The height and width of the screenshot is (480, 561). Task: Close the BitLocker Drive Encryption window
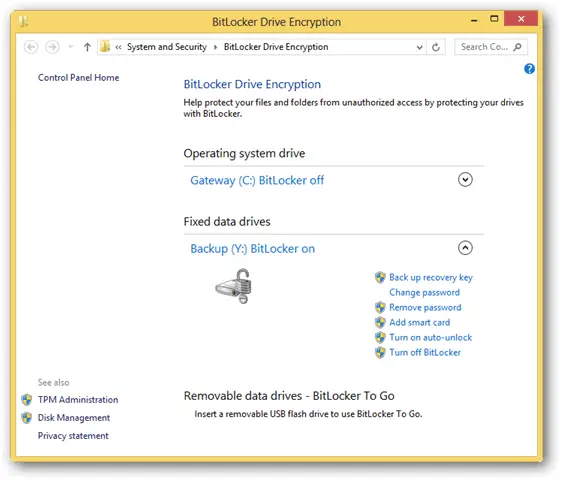click(521, 19)
